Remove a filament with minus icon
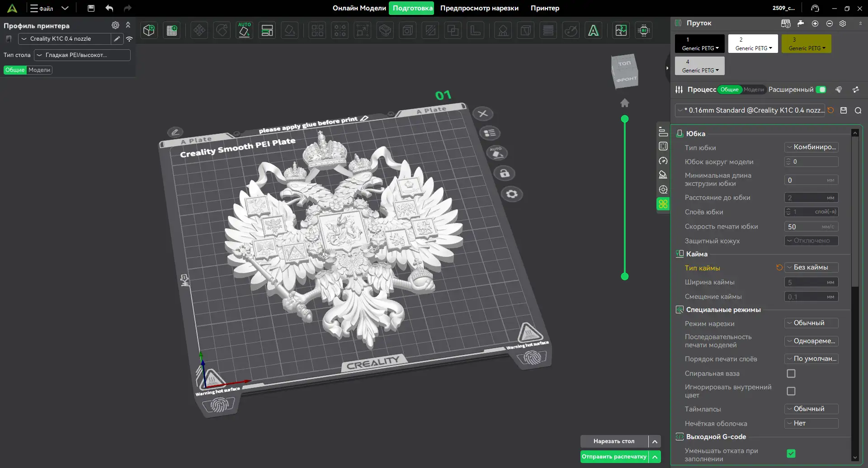Image resolution: width=868 pixels, height=468 pixels. click(x=830, y=24)
